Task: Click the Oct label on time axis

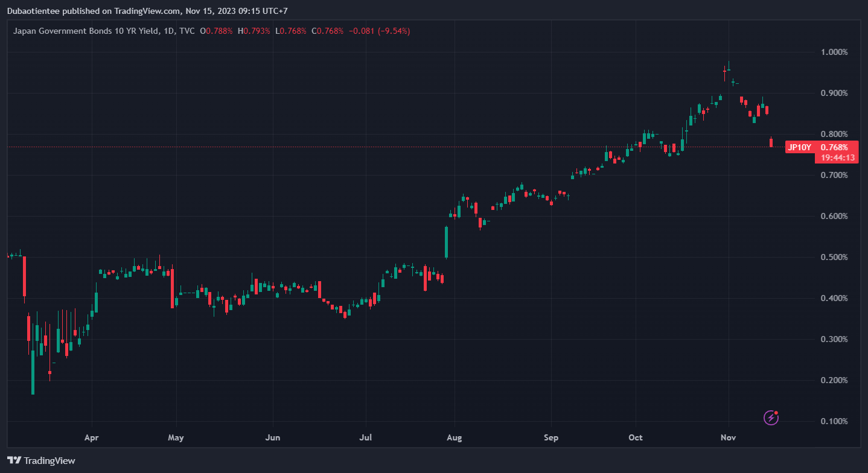Action: point(635,437)
